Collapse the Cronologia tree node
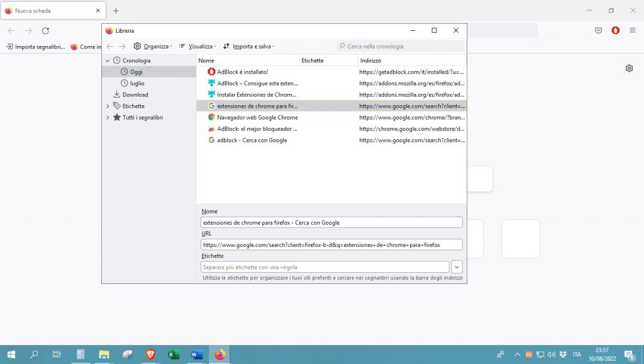Viewport: 644px width, 364px height. pos(108,60)
